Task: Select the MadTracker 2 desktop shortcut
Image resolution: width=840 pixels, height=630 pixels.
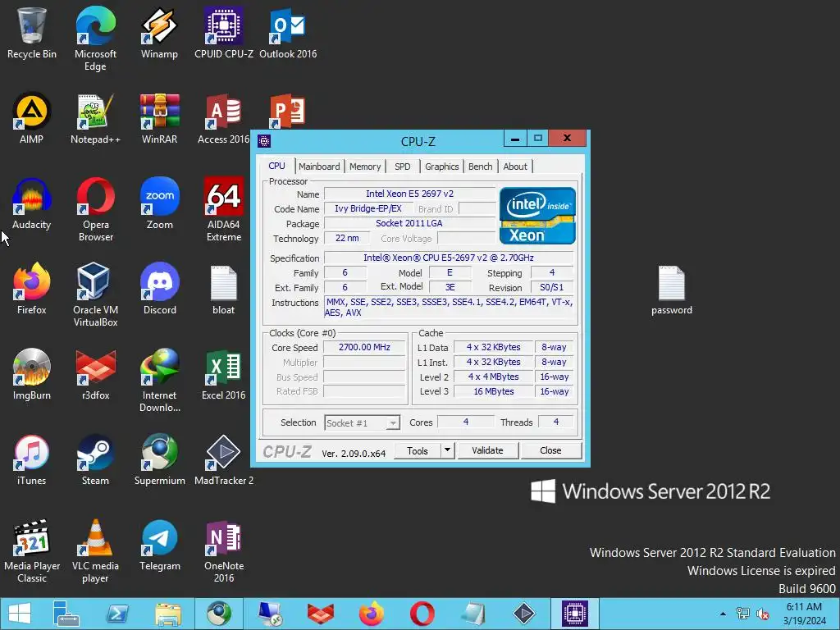Action: 224,459
